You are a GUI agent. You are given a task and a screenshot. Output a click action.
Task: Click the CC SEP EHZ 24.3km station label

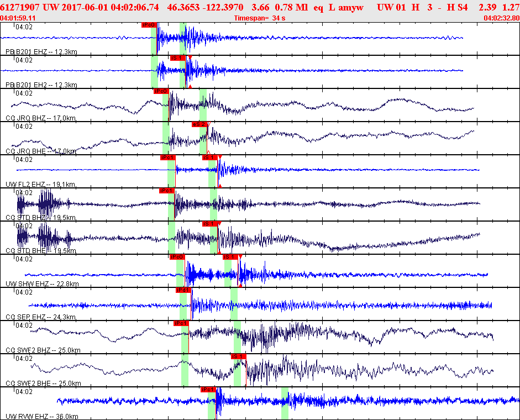[40, 317]
